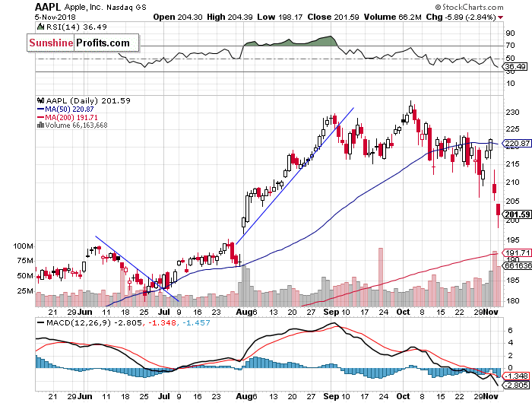Click the Aug label on price chart axis
The height and width of the screenshot is (403, 532).
[x=244, y=312]
